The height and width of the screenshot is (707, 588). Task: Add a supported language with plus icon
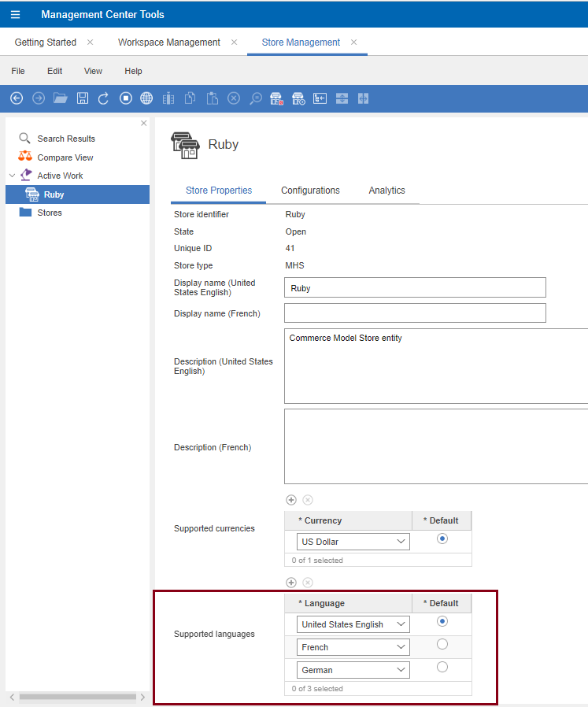click(291, 583)
